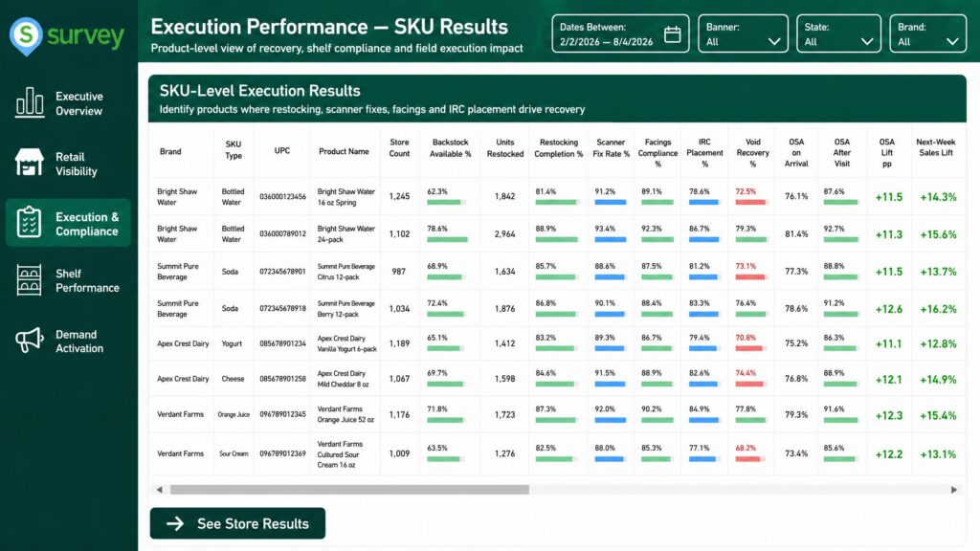Click the Next-Week Sales Lift column header
Screen dimensions: 980x551
(936, 147)
